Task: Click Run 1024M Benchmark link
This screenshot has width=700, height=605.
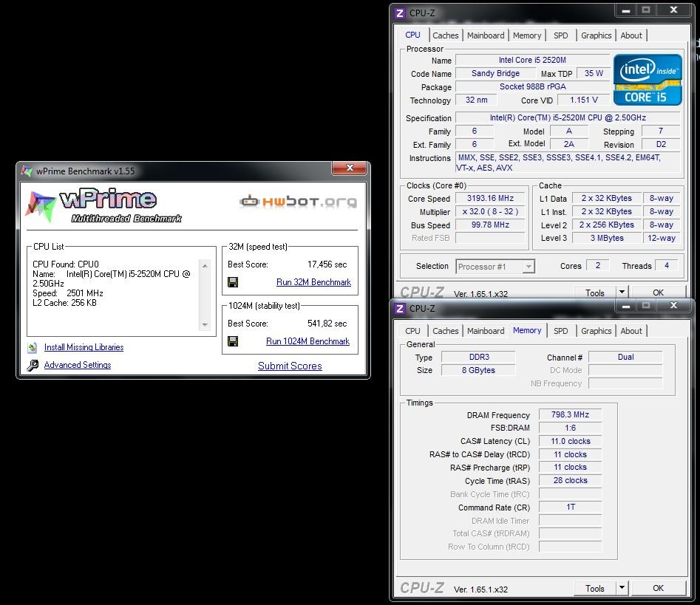Action: point(307,341)
